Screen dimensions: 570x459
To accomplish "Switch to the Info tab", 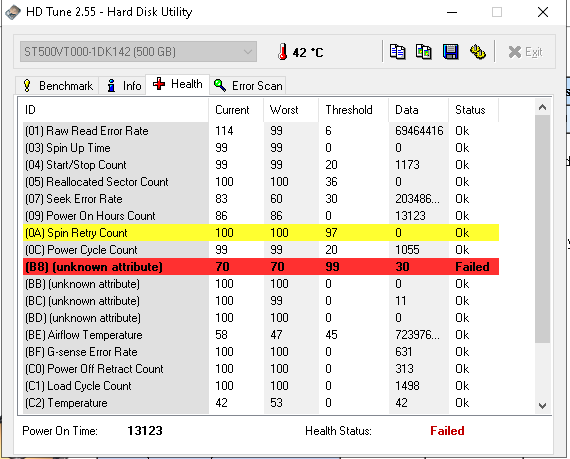I will coord(123,86).
